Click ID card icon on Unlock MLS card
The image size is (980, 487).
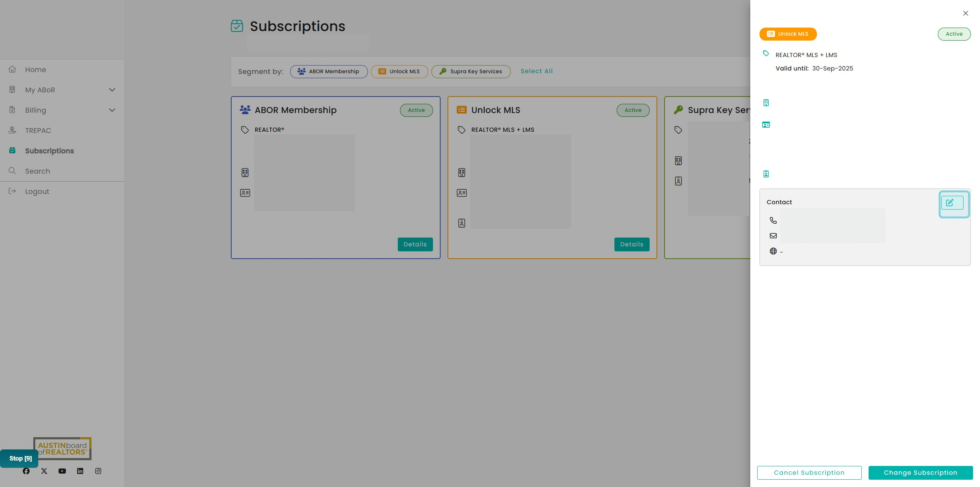tap(462, 193)
